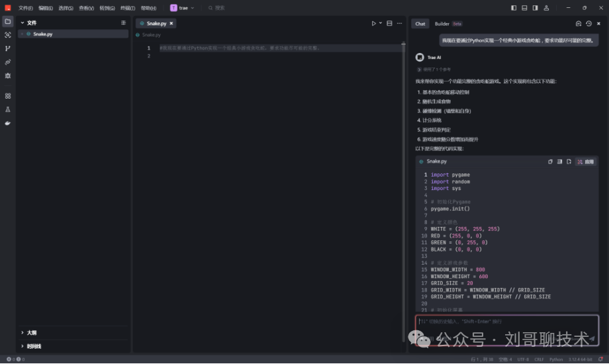Toggle the right AI sidebar layout icon
Viewport: 609px width, 364px height.
pyautogui.click(x=535, y=8)
